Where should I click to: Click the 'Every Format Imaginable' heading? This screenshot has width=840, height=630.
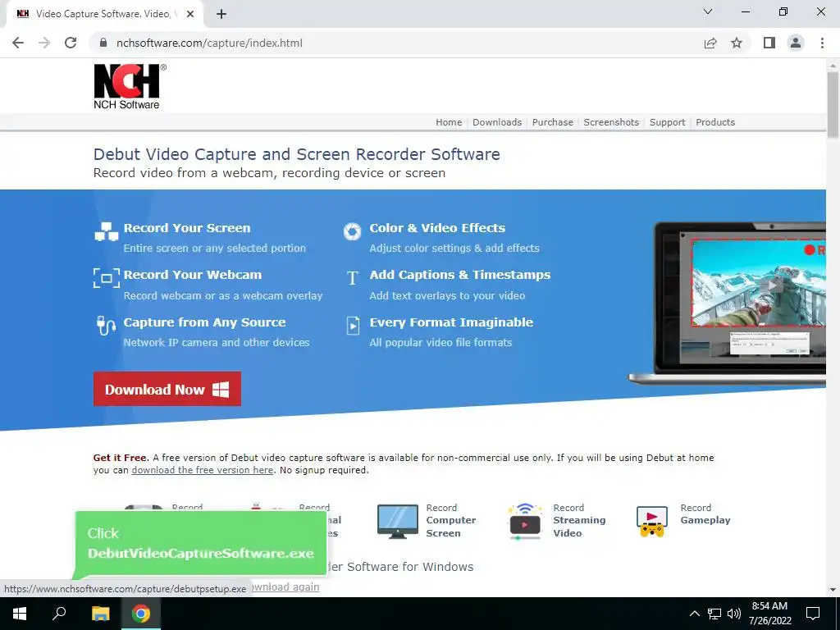click(x=451, y=322)
